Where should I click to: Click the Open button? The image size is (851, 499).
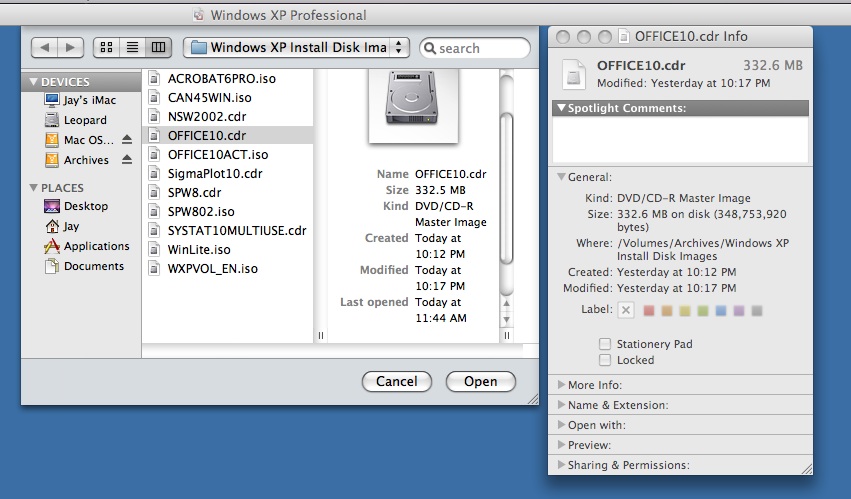480,381
